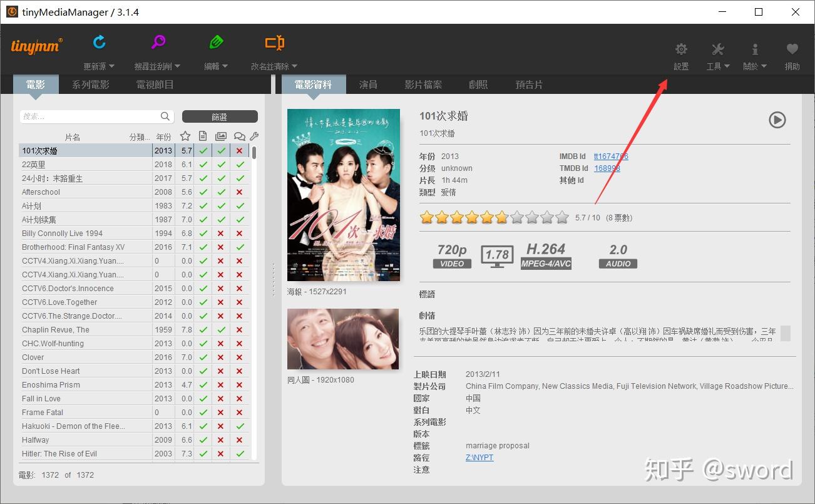The image size is (815, 504).
Task: Sort movies by the star rating column icon
Action: 185,136
